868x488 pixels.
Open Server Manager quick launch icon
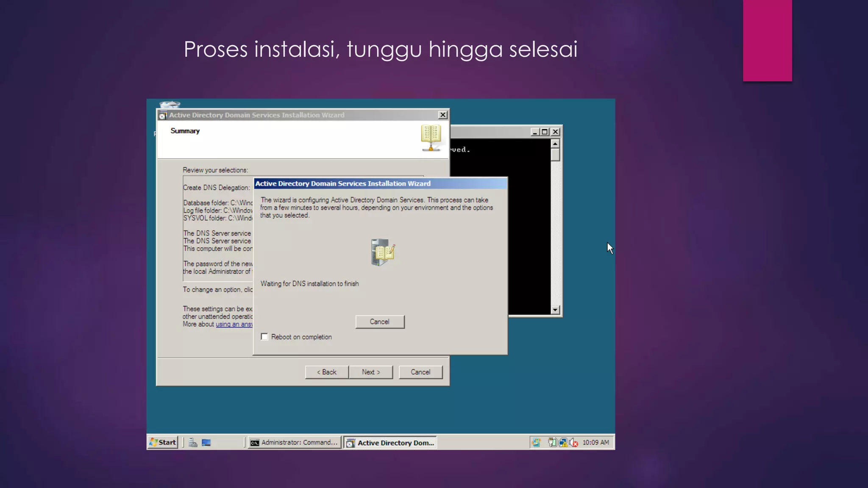click(193, 443)
